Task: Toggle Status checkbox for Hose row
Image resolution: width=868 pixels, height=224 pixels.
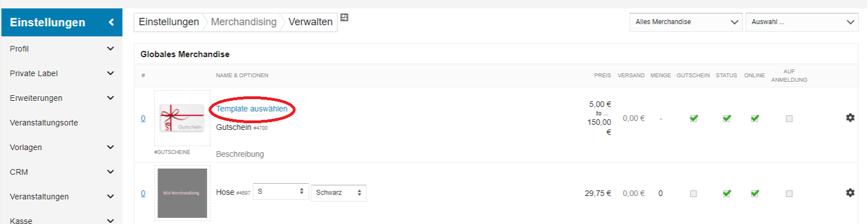Action: (x=727, y=193)
